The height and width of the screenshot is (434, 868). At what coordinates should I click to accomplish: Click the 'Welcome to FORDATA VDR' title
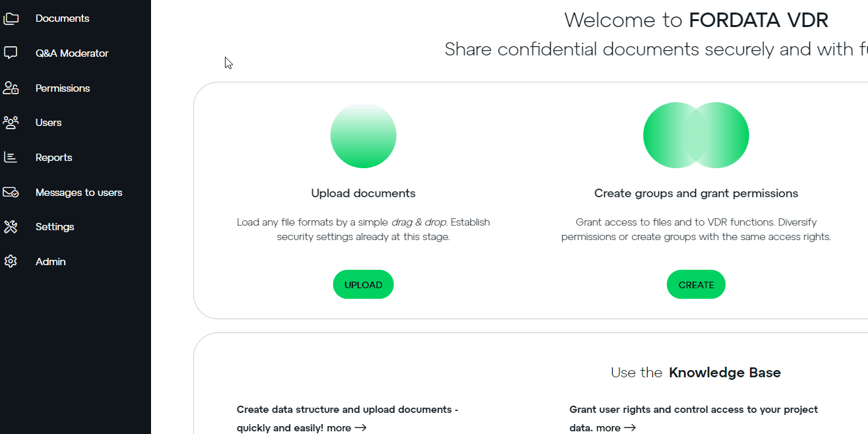[697, 20]
